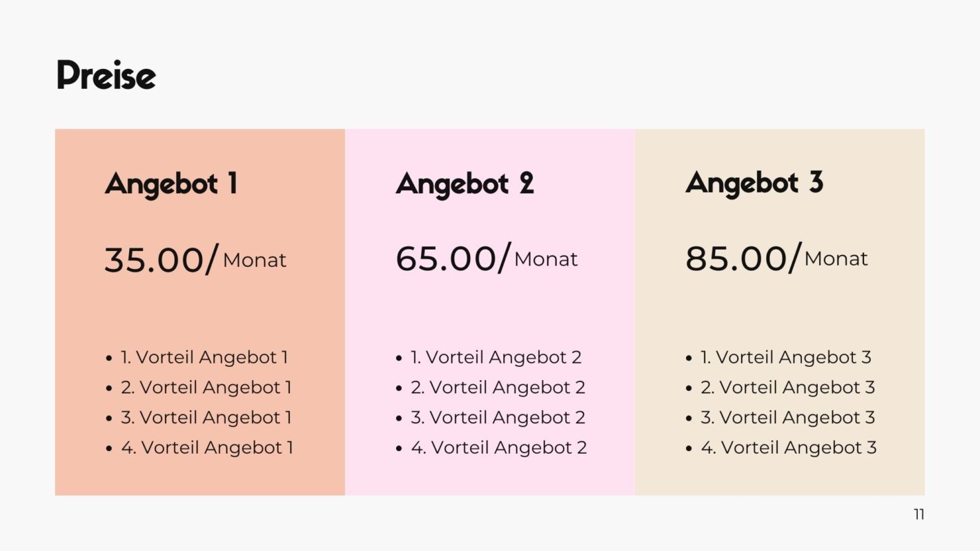Image resolution: width=980 pixels, height=551 pixels.
Task: Select bullet 1. Vorteil Angebot 1
Action: (204, 357)
